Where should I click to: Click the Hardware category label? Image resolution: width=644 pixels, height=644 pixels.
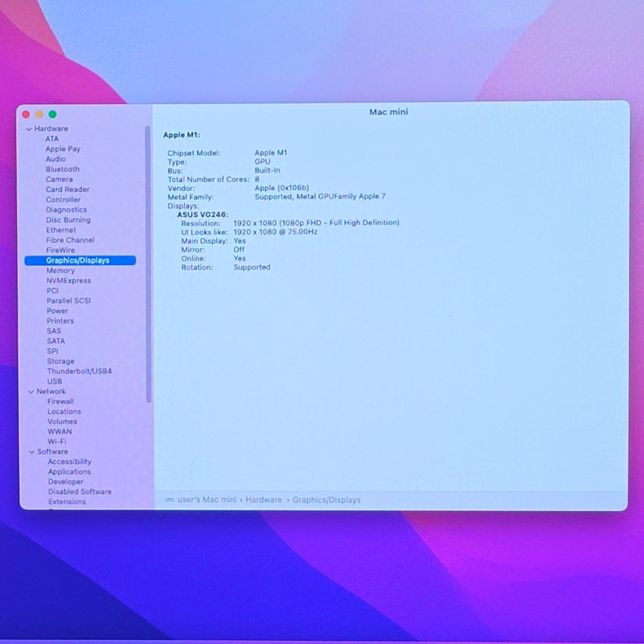coord(52,129)
